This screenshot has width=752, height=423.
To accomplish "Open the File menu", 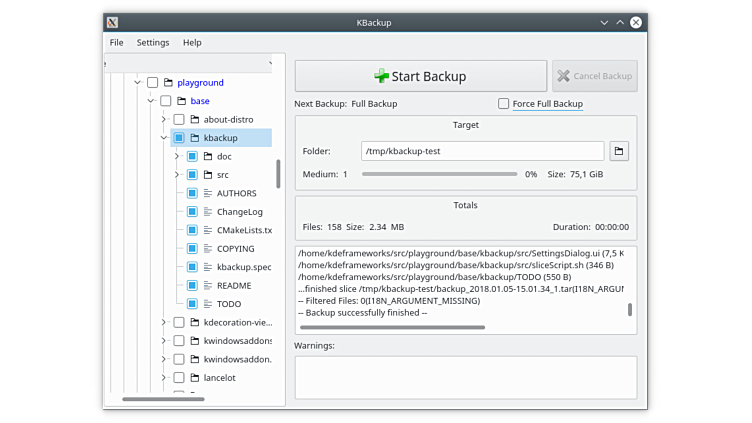I will point(117,43).
